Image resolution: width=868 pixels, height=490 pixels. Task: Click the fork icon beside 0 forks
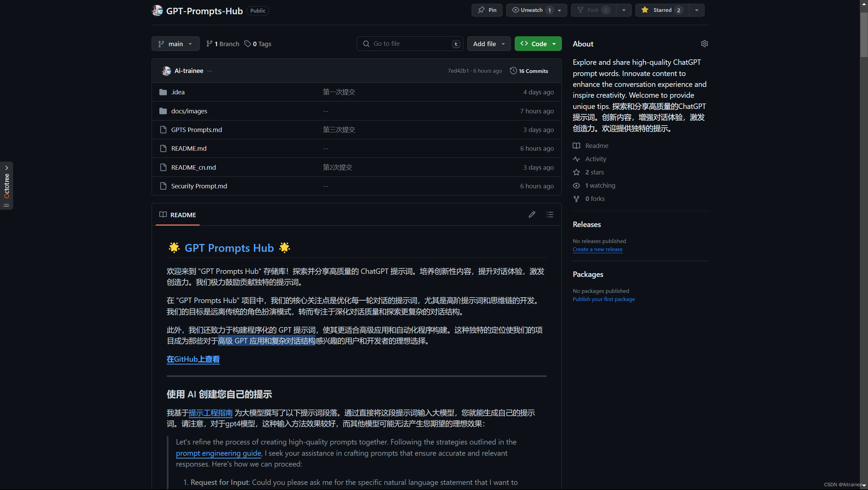pyautogui.click(x=576, y=199)
